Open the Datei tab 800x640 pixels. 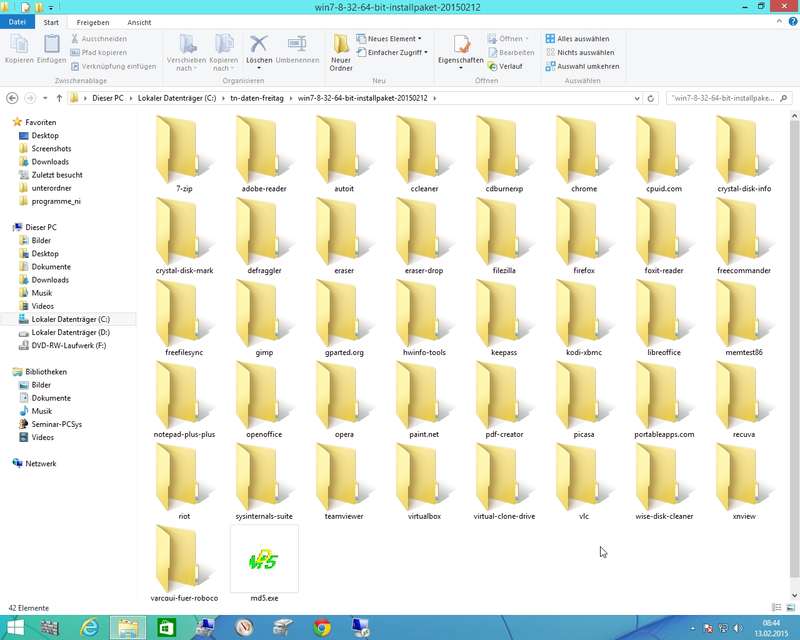click(x=17, y=22)
